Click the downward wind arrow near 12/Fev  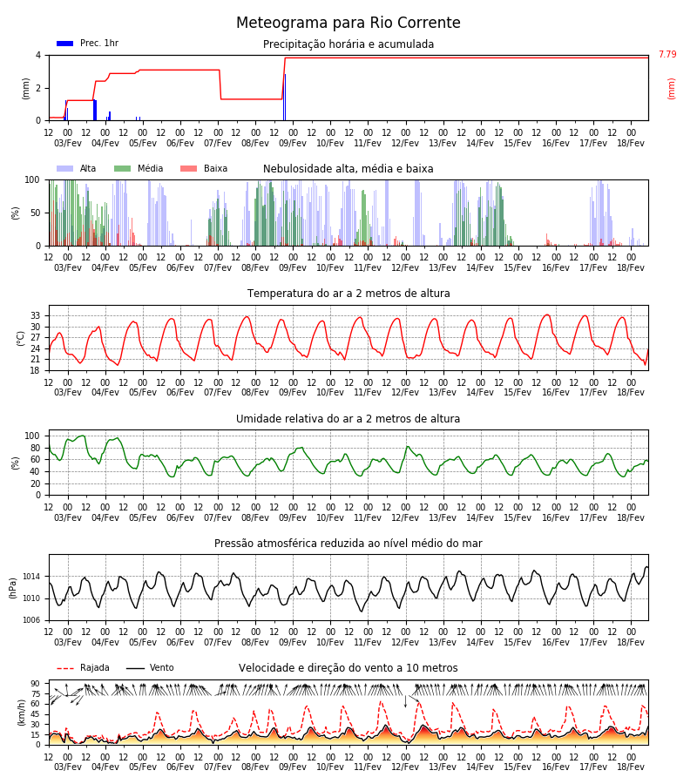tap(405, 701)
